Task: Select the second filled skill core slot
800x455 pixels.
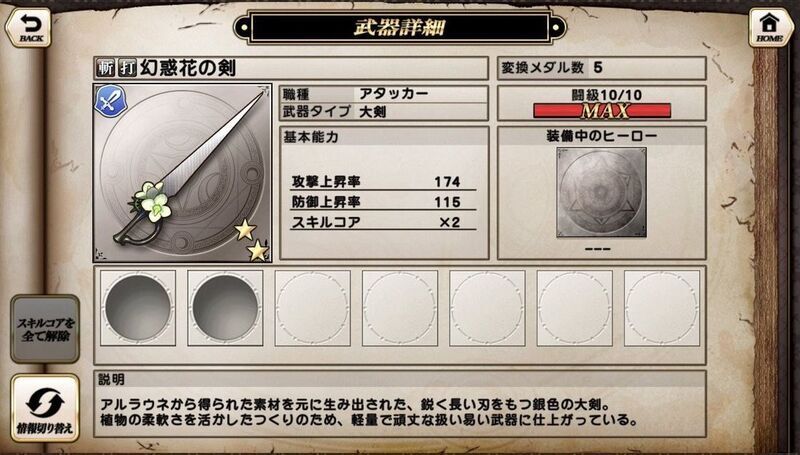Action: coord(225,308)
